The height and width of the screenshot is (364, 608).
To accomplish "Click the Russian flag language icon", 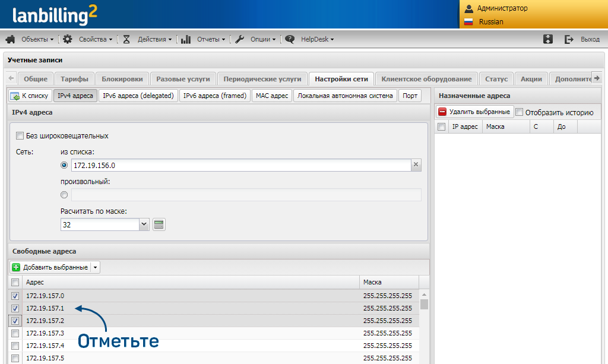I will pos(468,22).
